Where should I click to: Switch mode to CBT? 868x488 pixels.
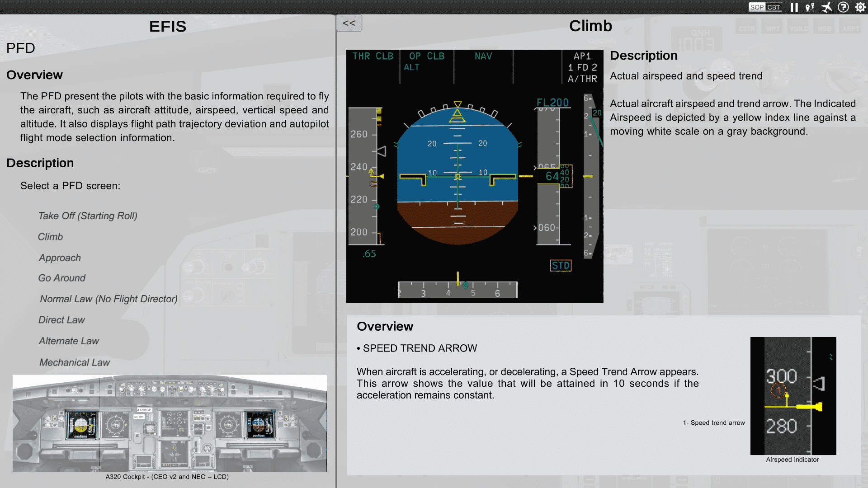click(x=774, y=7)
